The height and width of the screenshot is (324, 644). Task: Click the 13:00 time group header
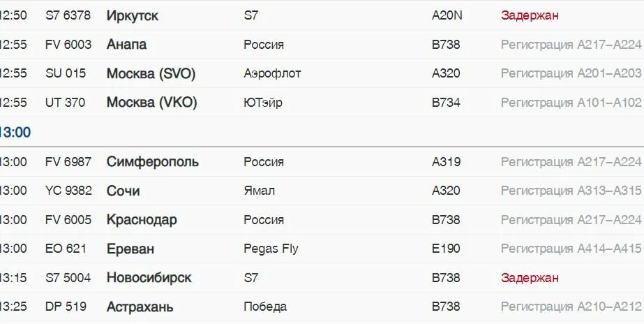pos(15,133)
